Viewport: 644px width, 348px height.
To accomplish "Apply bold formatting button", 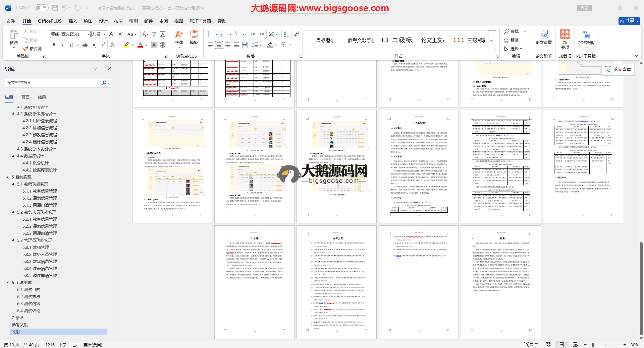I will [54, 45].
